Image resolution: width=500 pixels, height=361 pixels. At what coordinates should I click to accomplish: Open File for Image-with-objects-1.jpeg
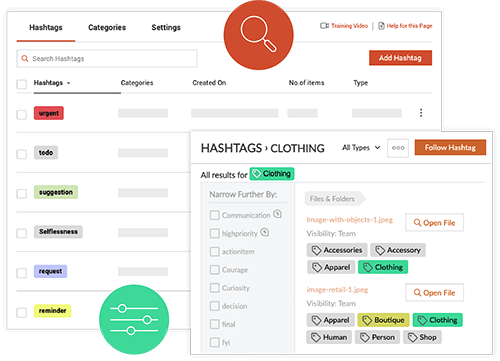click(x=434, y=223)
